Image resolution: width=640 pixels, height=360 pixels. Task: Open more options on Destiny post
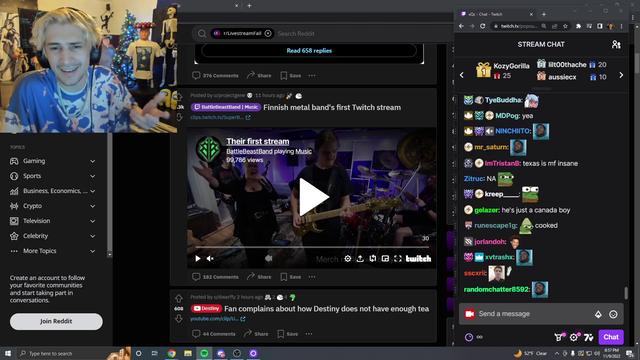click(309, 334)
